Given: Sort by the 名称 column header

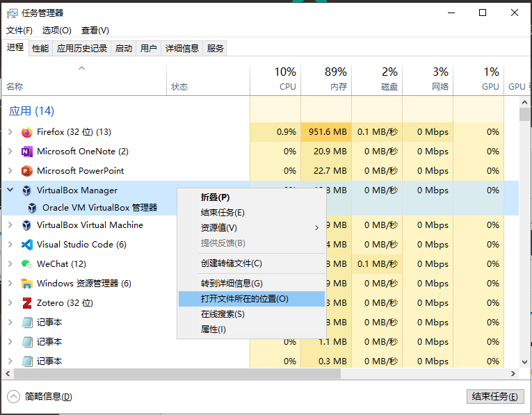Looking at the screenshot, I should [x=84, y=80].
